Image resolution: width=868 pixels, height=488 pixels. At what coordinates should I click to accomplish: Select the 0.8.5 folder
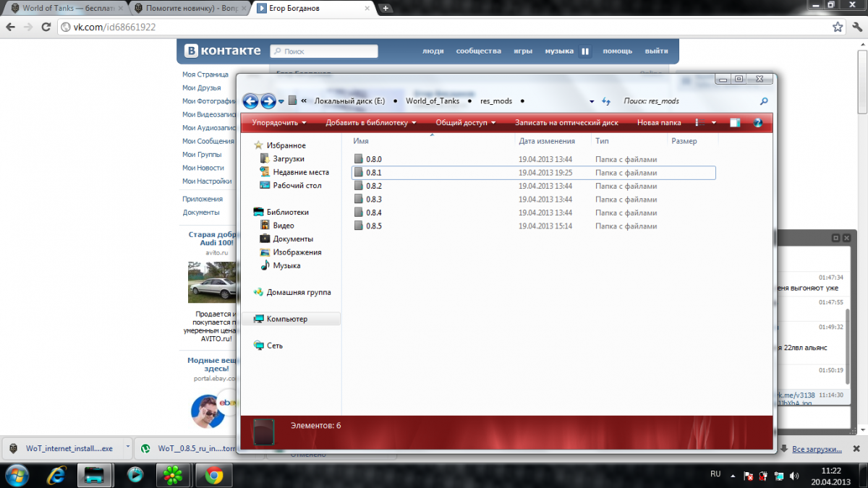(x=373, y=226)
